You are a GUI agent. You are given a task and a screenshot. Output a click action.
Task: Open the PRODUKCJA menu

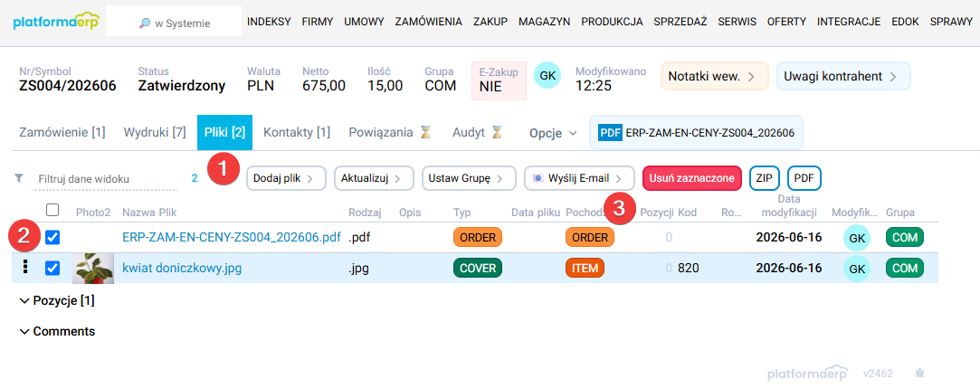tap(612, 22)
